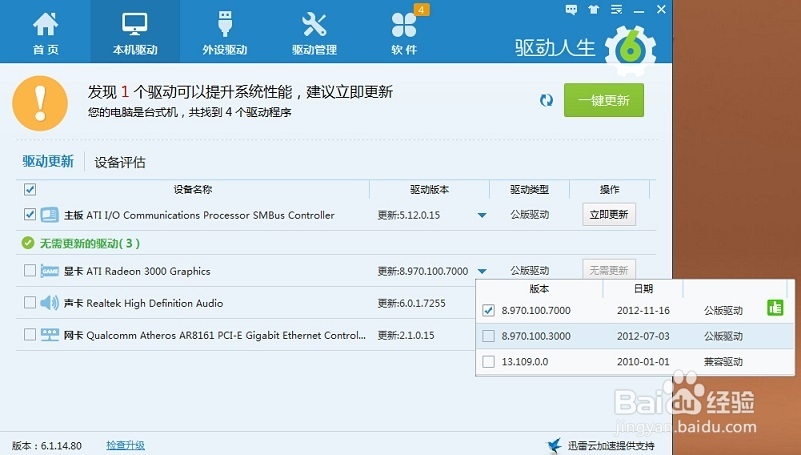The height and width of the screenshot is (455, 801).
Task: Click the 无需更新 button for ATI Radeon
Action: pos(609,270)
